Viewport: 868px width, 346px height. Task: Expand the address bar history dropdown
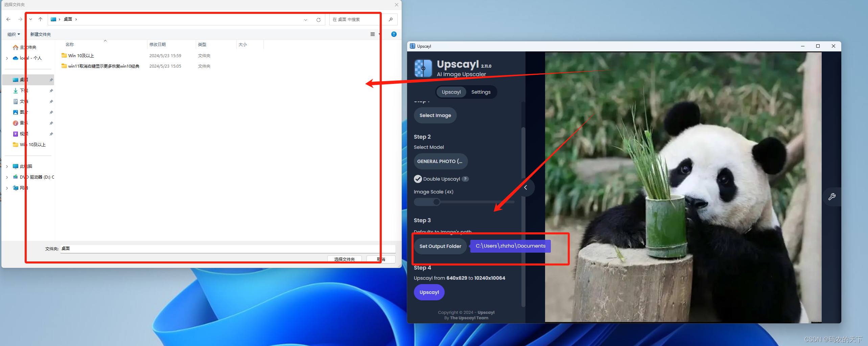[306, 20]
